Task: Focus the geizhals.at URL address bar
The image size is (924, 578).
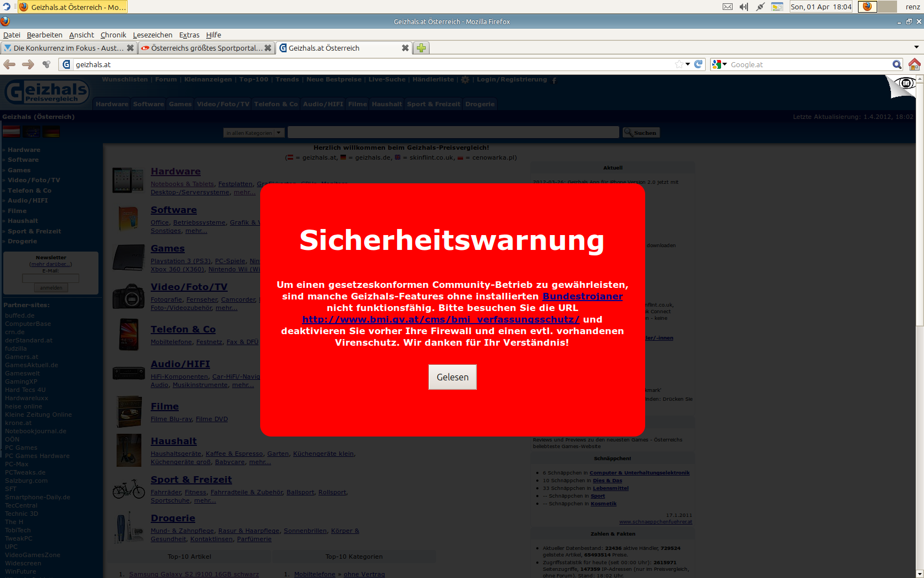Action: [x=374, y=64]
